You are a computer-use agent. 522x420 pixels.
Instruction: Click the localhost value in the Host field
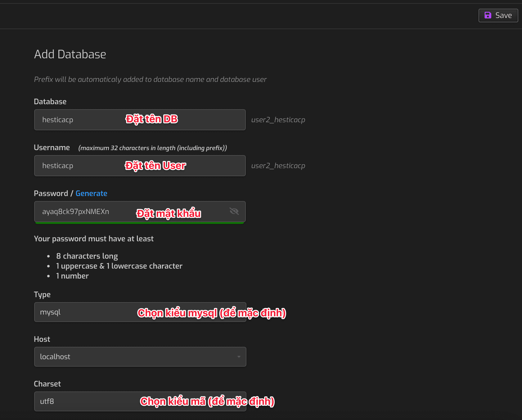[x=55, y=356]
